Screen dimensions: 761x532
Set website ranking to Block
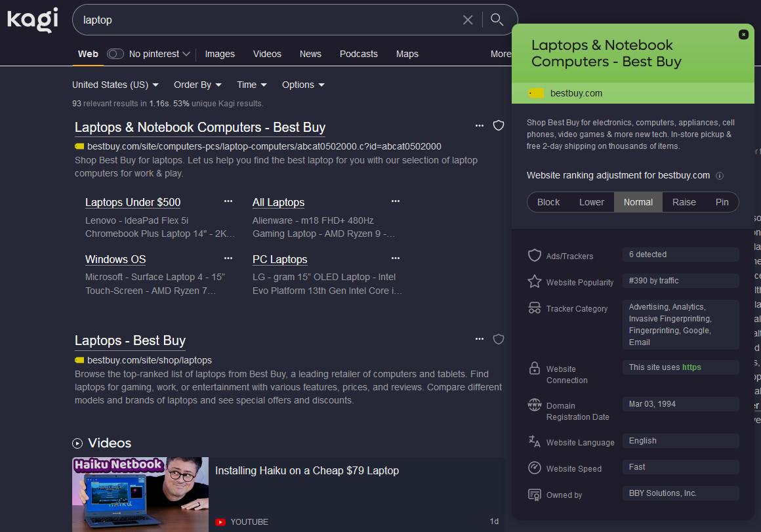[x=548, y=202]
